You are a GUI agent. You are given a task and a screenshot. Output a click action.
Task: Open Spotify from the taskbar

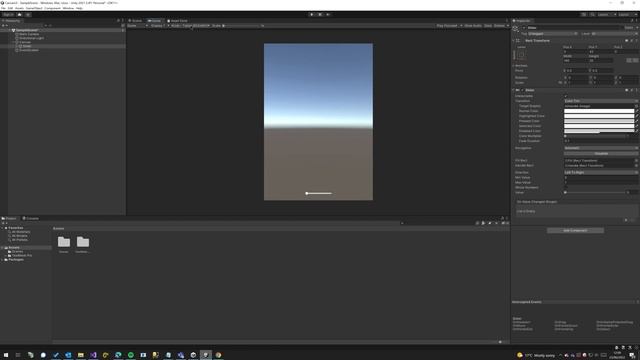(131, 355)
